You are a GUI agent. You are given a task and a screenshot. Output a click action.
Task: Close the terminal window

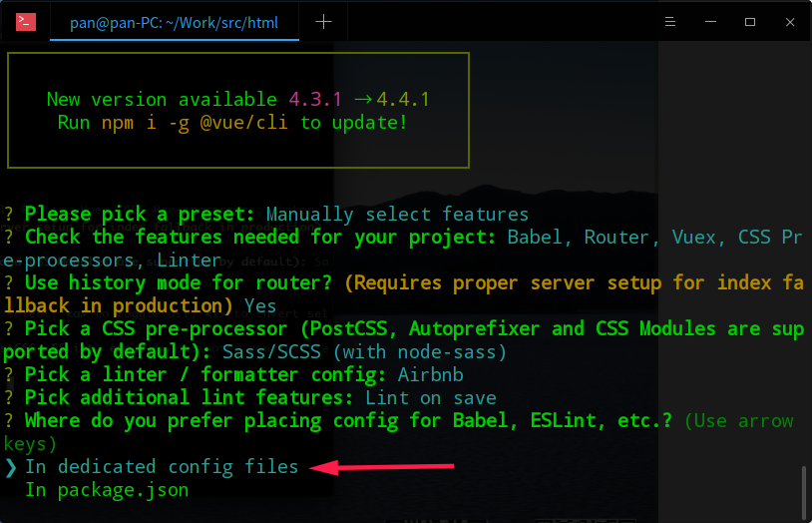pos(789,22)
